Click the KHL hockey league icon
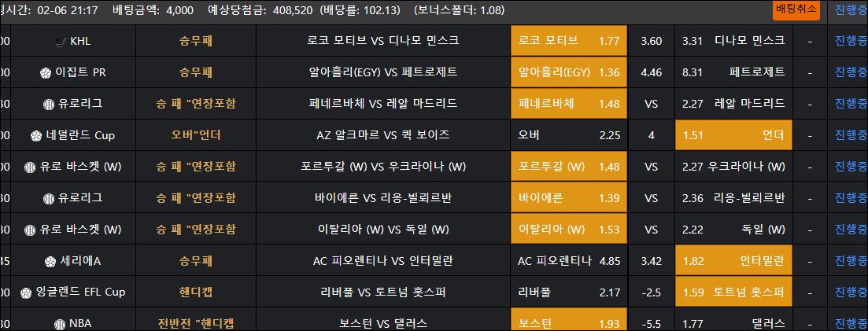This screenshot has height=331, width=868. 61,41
